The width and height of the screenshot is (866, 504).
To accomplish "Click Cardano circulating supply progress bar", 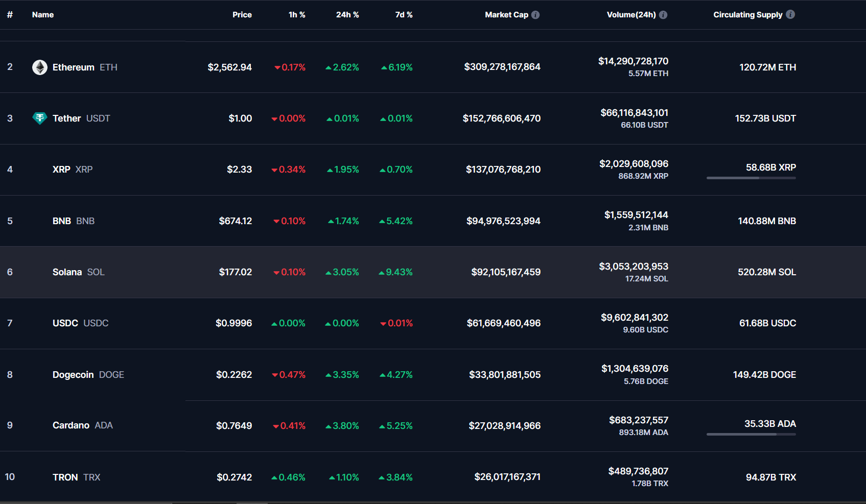I will pyautogui.click(x=751, y=435).
